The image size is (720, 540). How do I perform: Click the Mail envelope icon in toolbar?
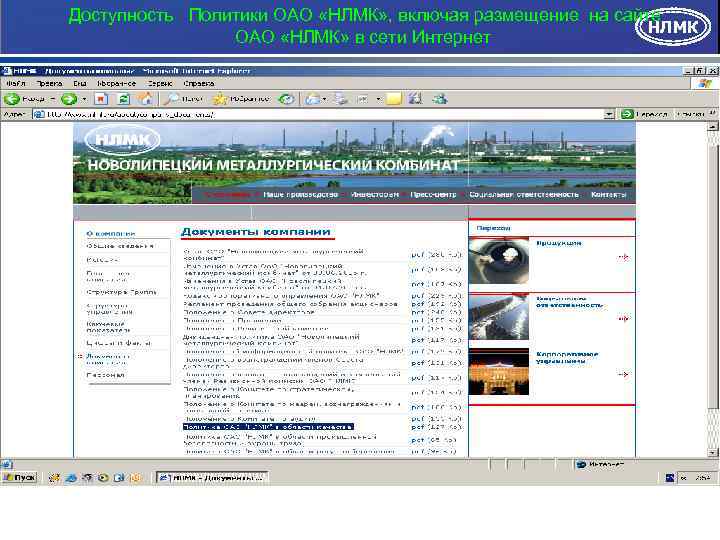[312, 99]
